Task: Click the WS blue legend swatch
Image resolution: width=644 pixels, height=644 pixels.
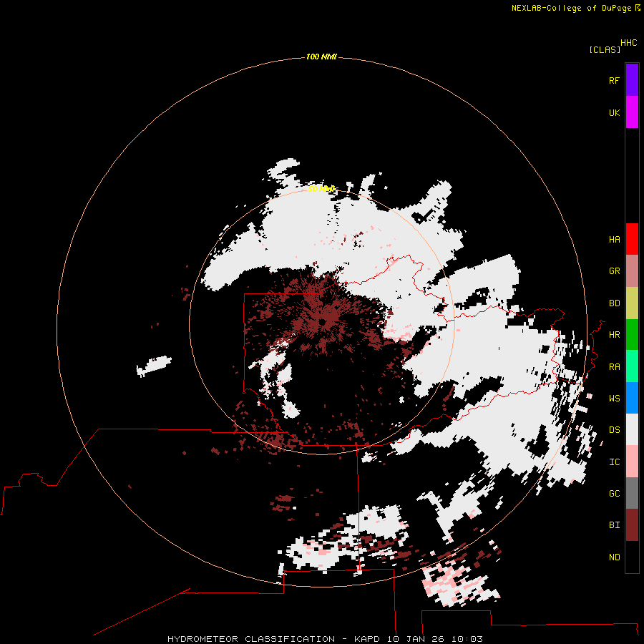Action: click(x=632, y=398)
